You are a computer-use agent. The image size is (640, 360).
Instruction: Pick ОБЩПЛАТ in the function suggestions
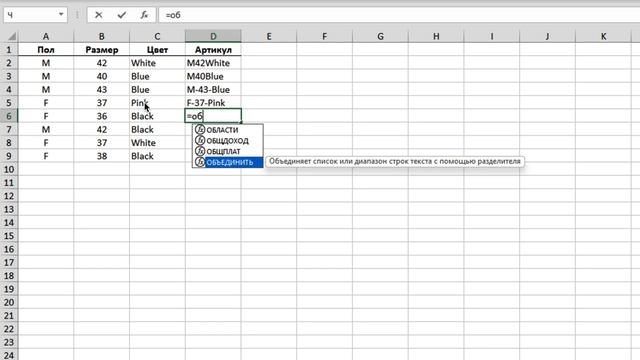pyautogui.click(x=223, y=151)
